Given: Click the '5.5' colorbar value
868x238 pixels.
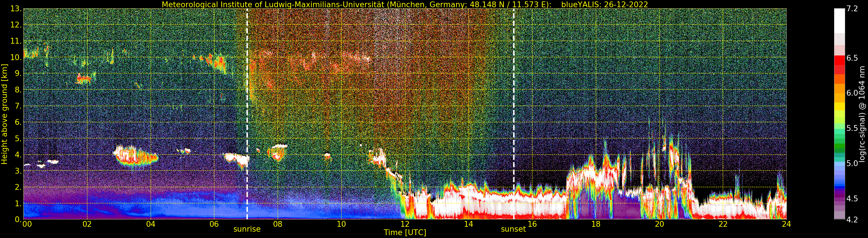Looking at the screenshot, I should (x=852, y=128).
